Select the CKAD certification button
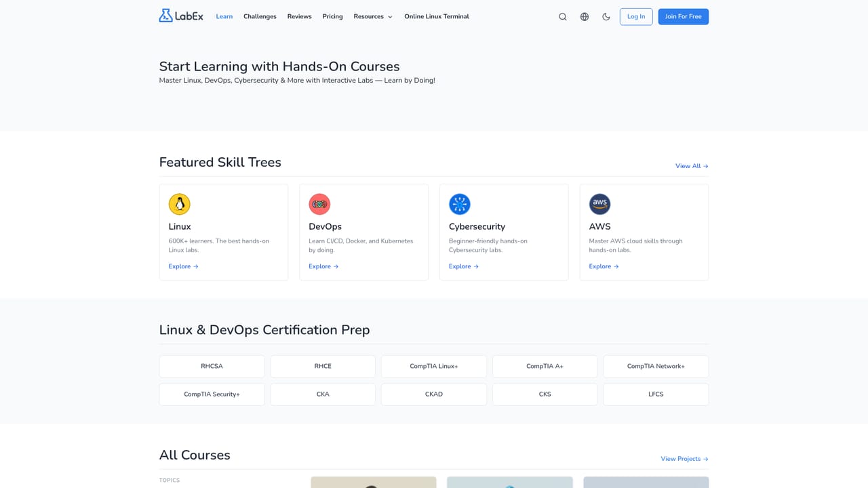The image size is (868, 488). click(434, 394)
